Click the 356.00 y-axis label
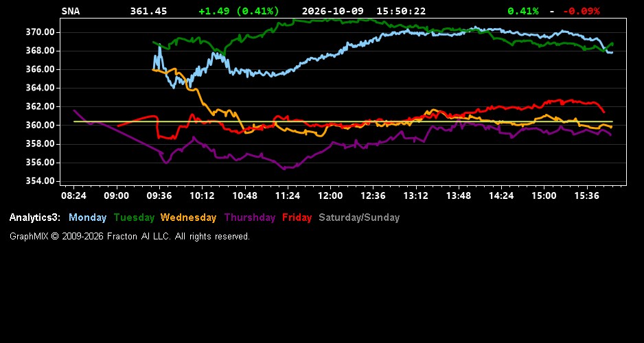The width and height of the screenshot is (644, 343). coord(41,163)
